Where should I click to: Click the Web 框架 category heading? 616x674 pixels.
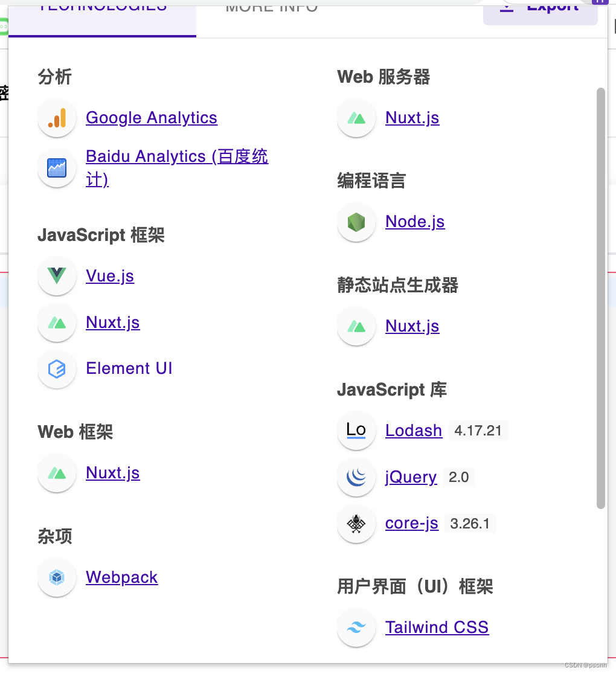(75, 432)
